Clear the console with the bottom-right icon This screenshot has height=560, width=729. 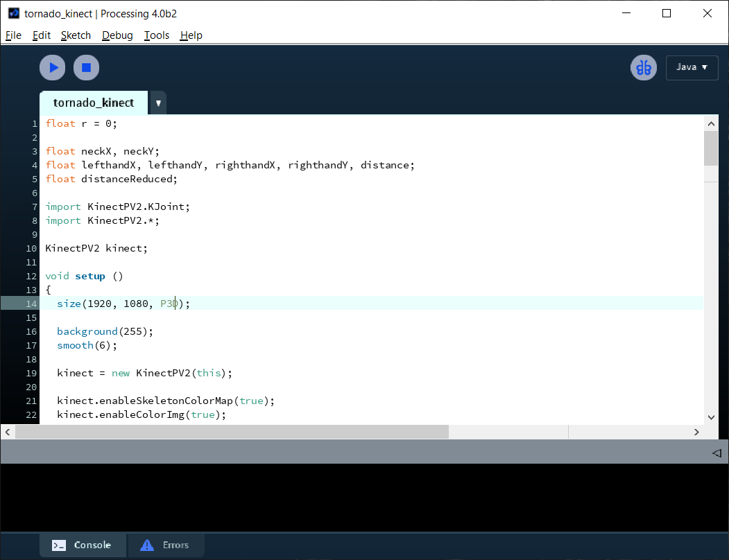(716, 453)
